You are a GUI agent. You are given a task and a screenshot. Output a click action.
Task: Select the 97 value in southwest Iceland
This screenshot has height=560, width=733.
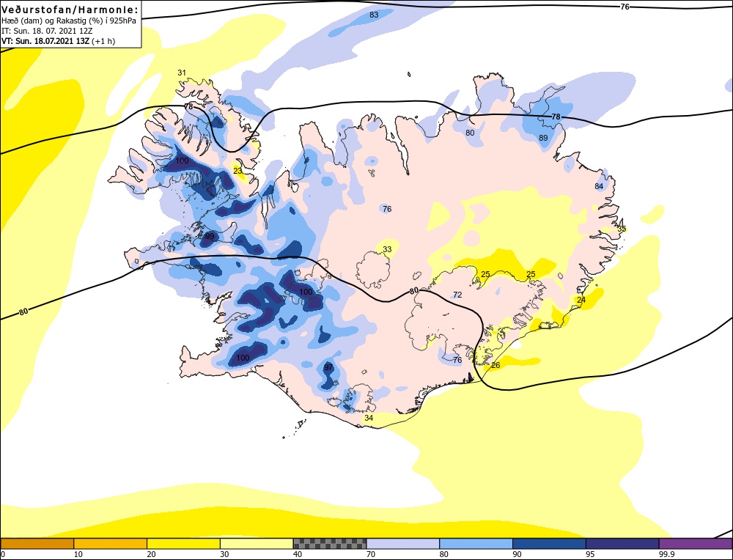[328, 367]
